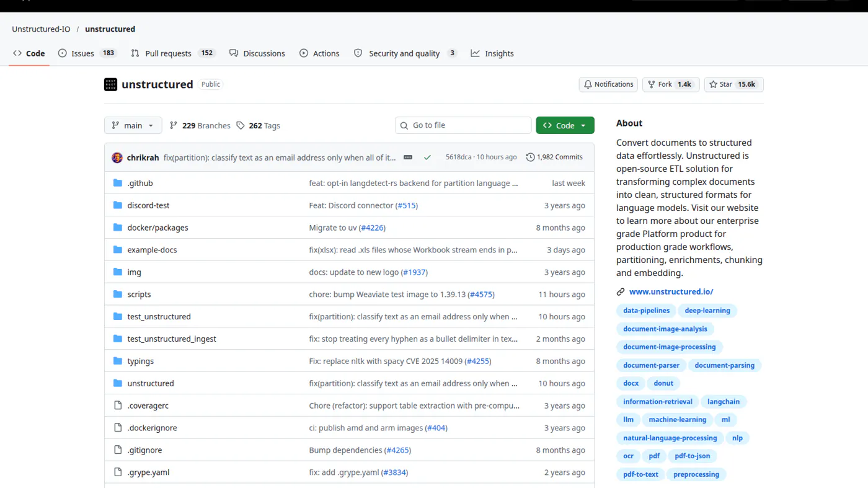
Task: Open the scripts folder
Action: (x=139, y=295)
